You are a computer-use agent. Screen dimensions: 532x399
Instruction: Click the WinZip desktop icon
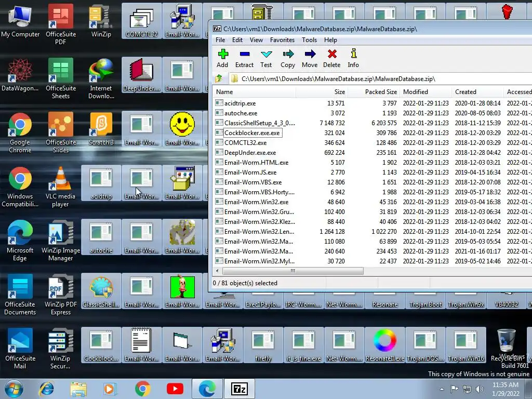(101, 21)
